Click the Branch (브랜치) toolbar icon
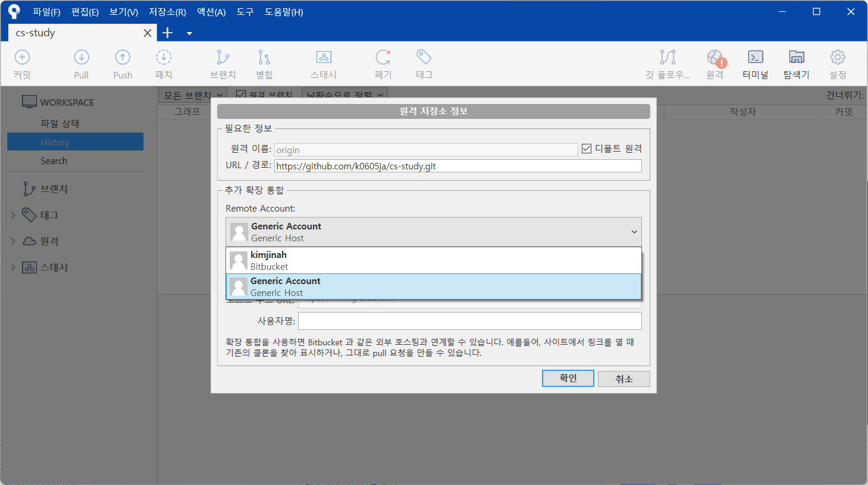Screen dimensions: 868x485 coord(223,57)
